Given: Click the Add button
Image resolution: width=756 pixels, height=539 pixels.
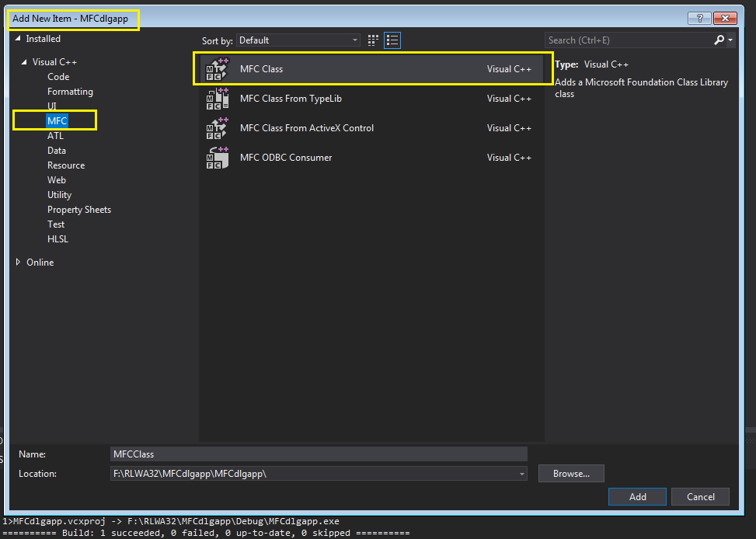Looking at the screenshot, I should click(x=637, y=496).
